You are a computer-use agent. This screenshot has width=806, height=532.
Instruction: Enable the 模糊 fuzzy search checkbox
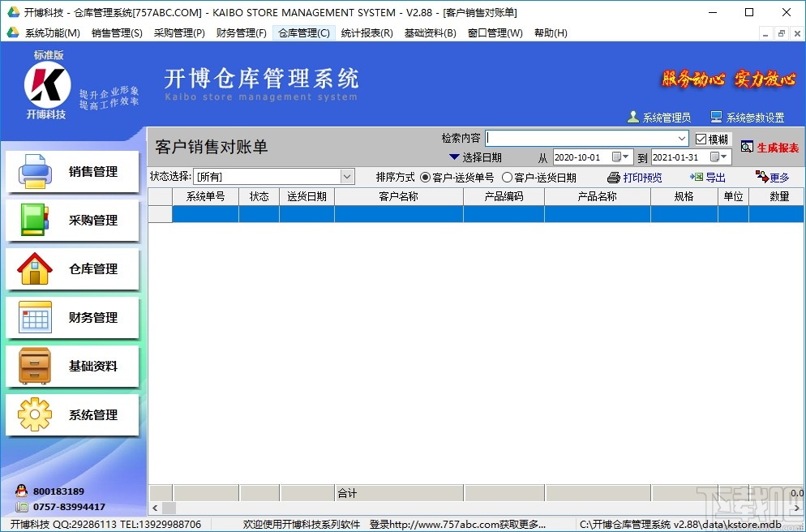(x=702, y=138)
